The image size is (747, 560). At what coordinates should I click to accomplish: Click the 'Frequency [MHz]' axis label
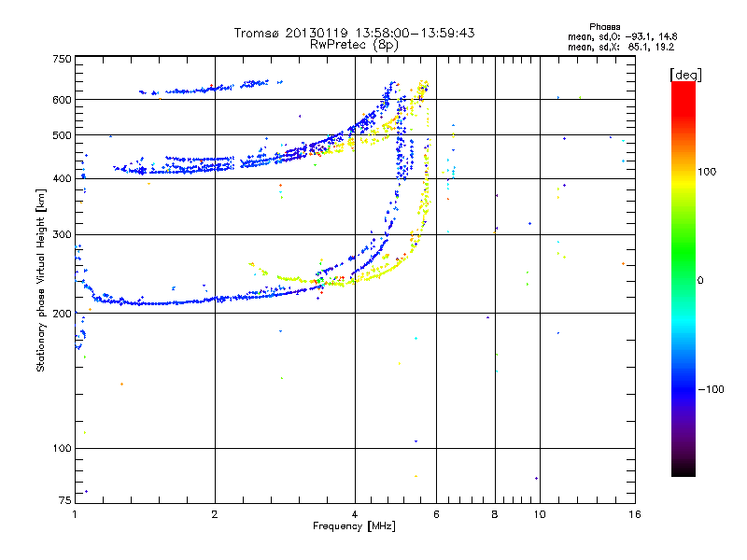(355, 526)
